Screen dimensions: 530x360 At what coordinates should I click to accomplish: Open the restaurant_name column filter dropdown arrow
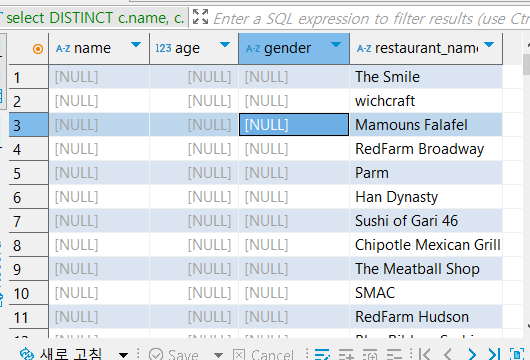coord(489,45)
